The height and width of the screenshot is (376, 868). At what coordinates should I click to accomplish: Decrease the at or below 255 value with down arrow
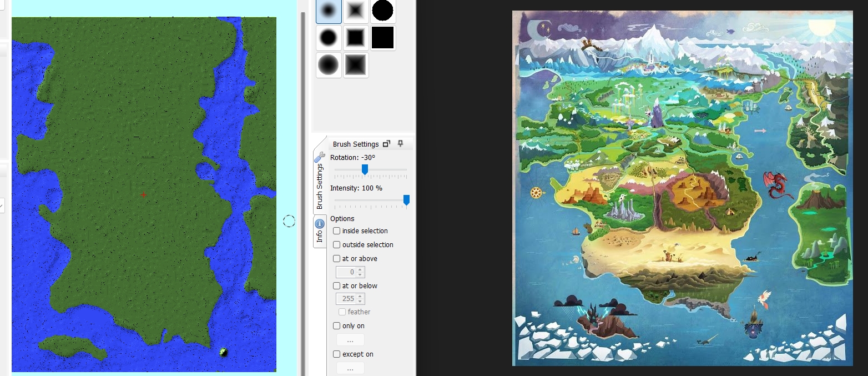[x=360, y=301]
